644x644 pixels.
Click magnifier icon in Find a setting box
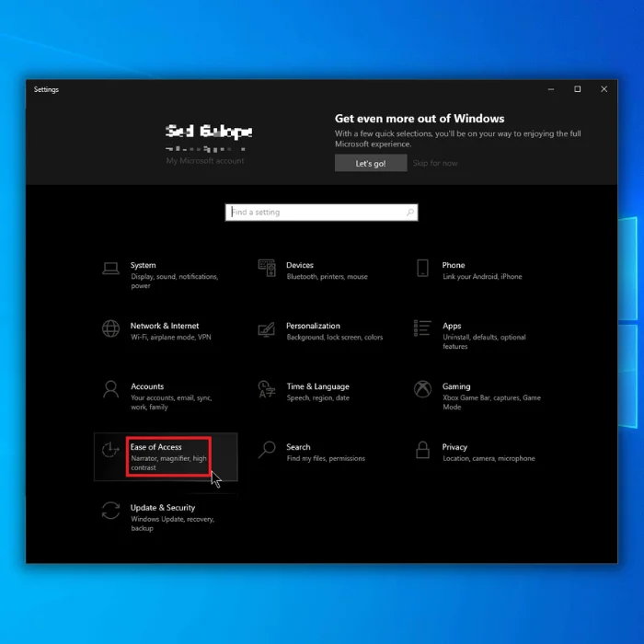[410, 213]
